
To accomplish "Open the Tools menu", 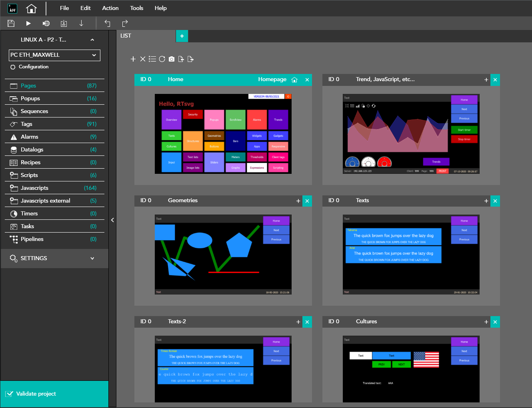I will pos(136,8).
